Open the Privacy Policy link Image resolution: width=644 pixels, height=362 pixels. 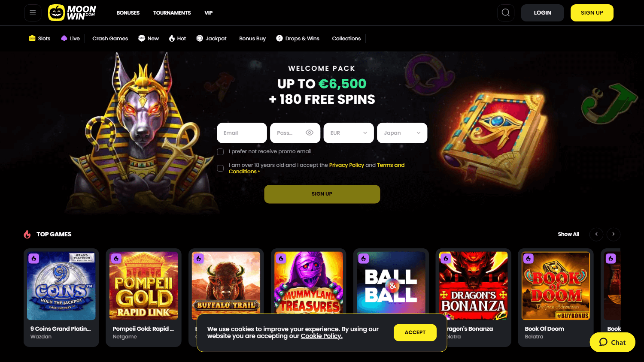346,165
